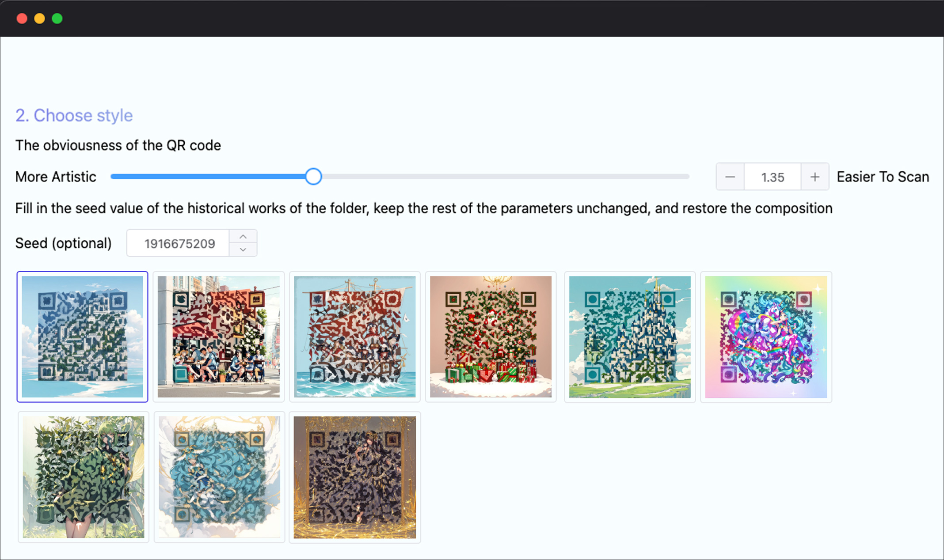Choose the pirate ship style thumbnail
This screenshot has height=560, width=944.
355,337
